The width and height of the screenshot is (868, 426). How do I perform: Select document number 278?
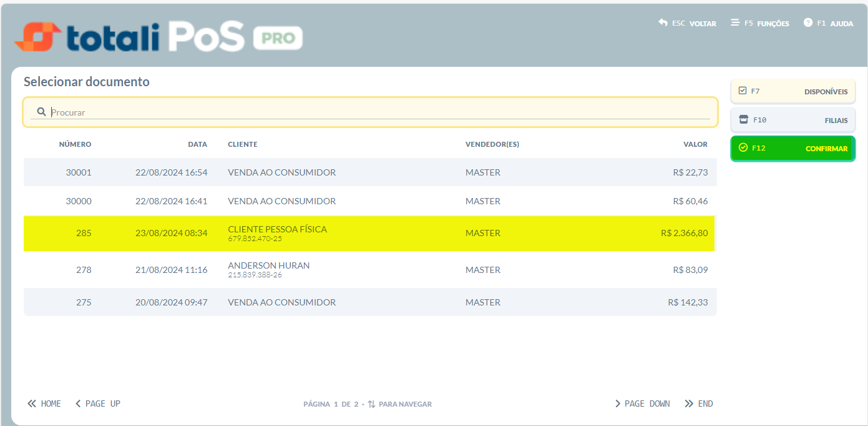(370, 270)
